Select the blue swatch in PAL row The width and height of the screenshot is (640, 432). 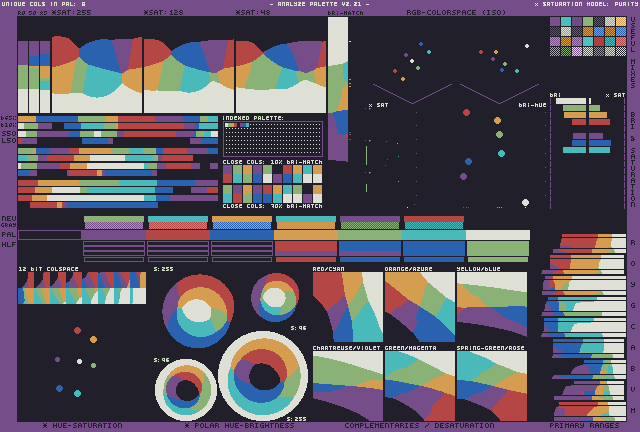point(242,235)
